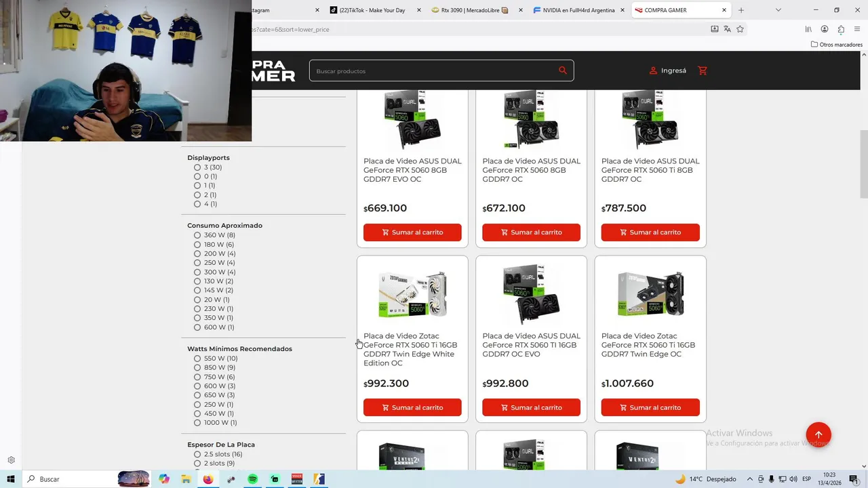Open the Voicemeeter taskbar icon
The image size is (868, 488).
tap(296, 479)
